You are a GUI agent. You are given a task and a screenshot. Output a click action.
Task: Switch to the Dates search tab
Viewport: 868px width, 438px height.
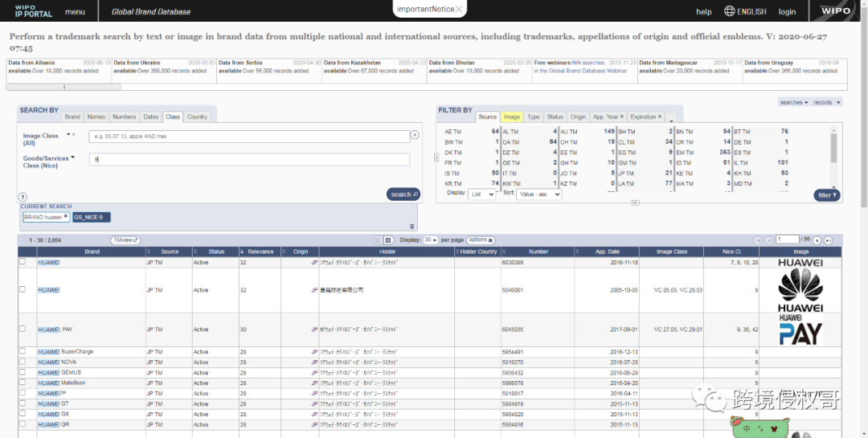(x=151, y=117)
